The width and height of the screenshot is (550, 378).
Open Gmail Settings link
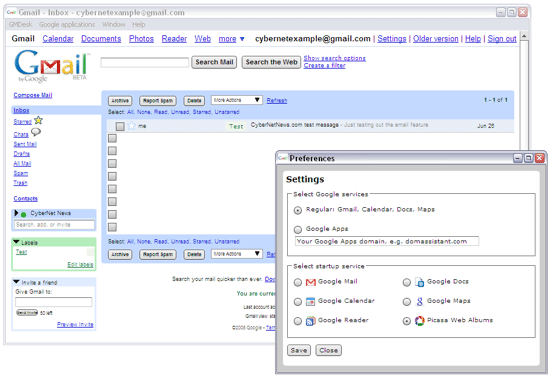391,39
